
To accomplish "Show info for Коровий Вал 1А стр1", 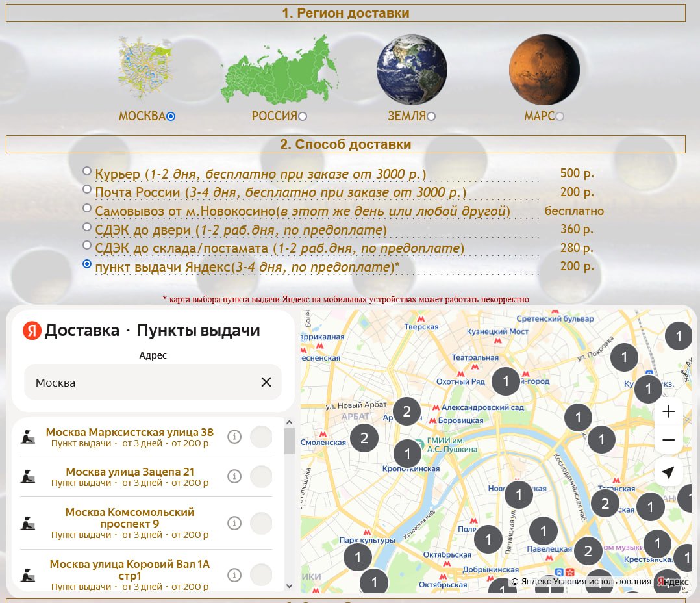I will (234, 575).
